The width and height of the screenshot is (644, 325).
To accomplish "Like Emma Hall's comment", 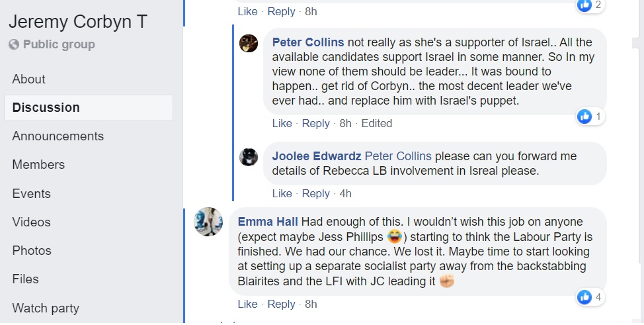I will [x=247, y=304].
